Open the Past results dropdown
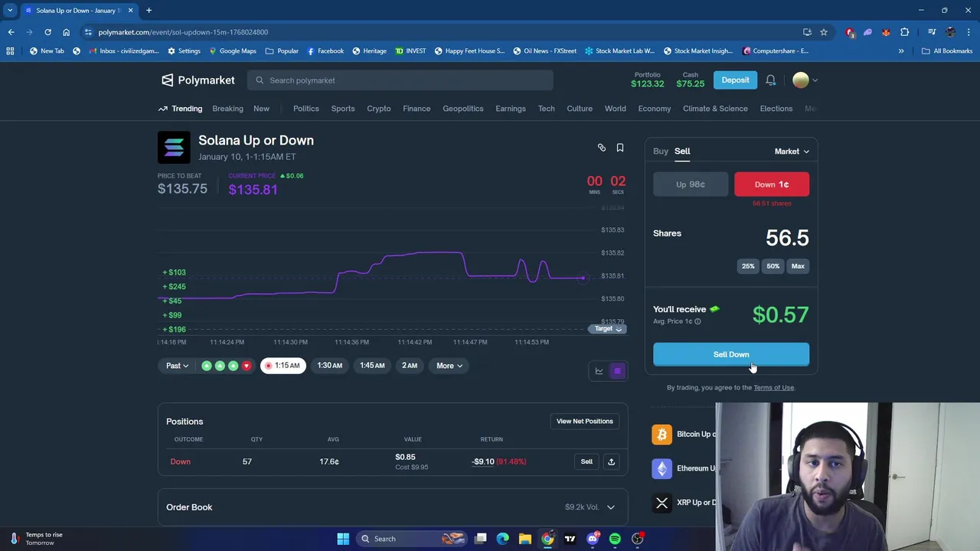980x551 pixels. (177, 366)
